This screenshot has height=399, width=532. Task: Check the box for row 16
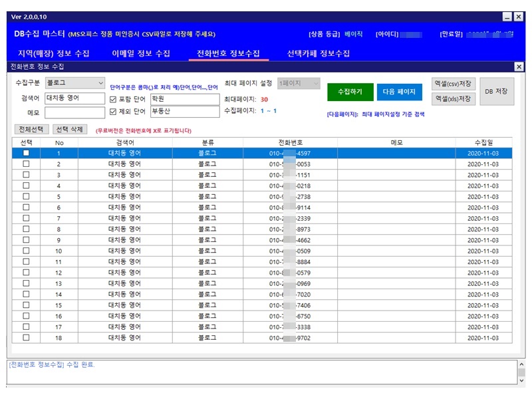click(x=26, y=316)
